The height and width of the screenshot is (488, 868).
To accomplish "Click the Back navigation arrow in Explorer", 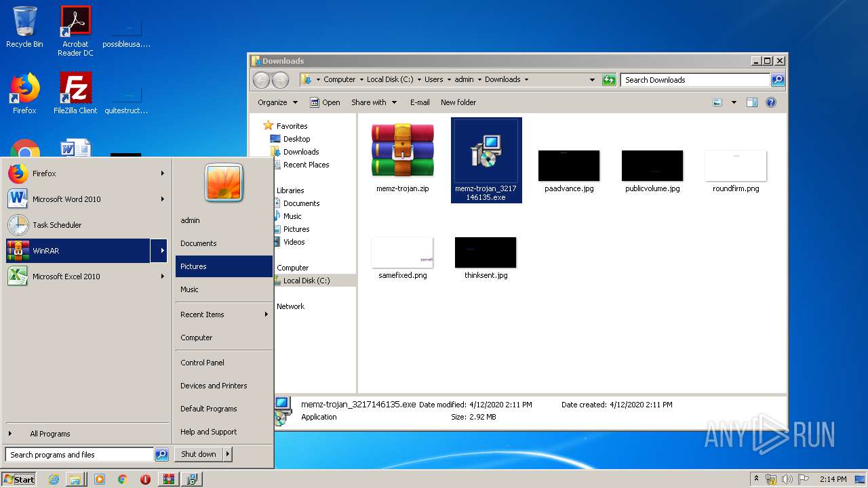I will tap(261, 80).
